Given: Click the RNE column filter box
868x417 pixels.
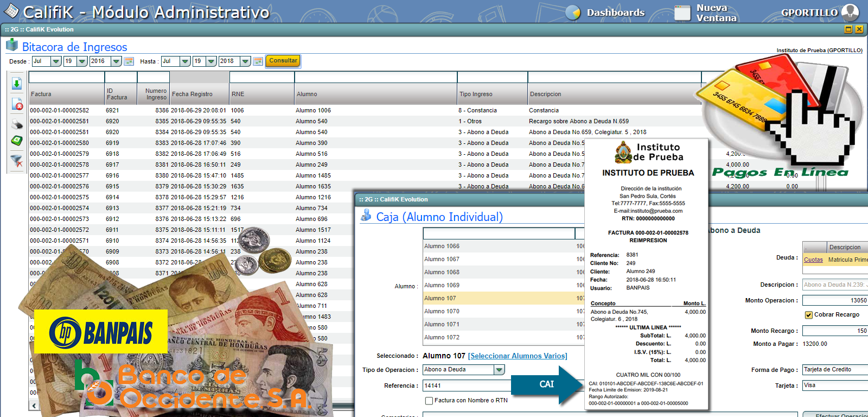Looking at the screenshot, I should (262, 77).
